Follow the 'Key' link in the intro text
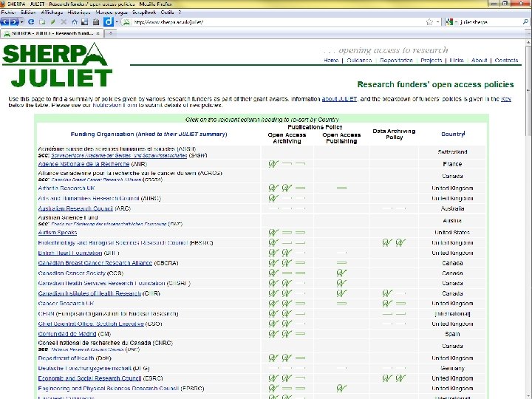This screenshot has height=399, width=532. point(506,99)
